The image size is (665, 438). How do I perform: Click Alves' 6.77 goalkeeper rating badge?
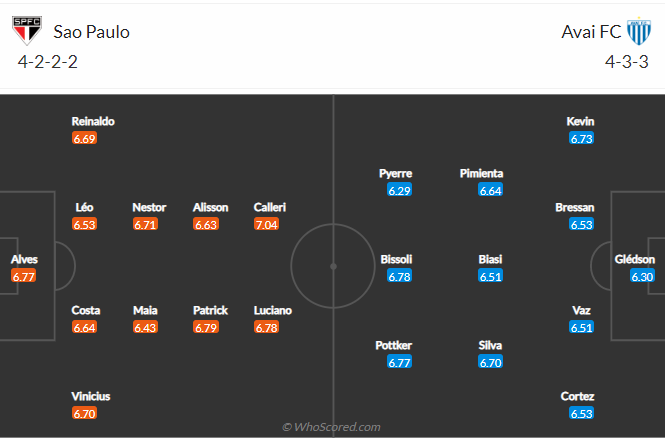(23, 276)
